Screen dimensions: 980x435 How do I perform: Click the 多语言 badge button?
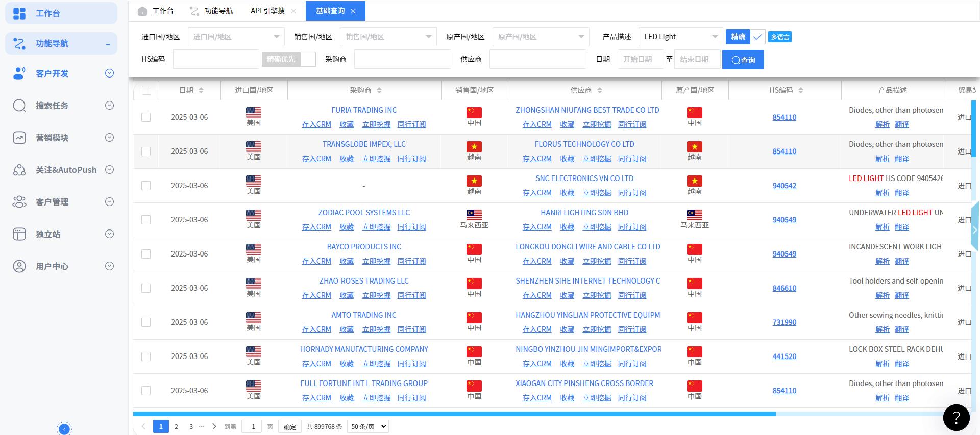(780, 37)
